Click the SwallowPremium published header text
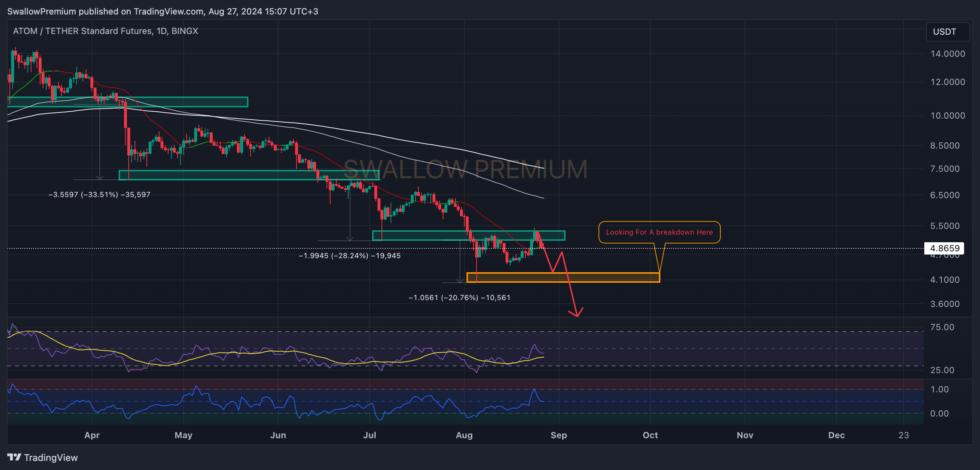The height and width of the screenshot is (470, 980). click(x=163, y=12)
